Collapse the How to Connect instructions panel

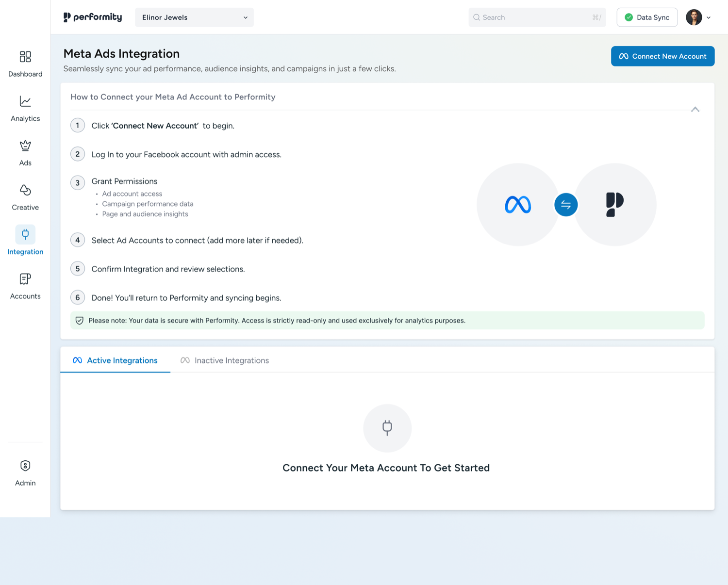click(695, 110)
